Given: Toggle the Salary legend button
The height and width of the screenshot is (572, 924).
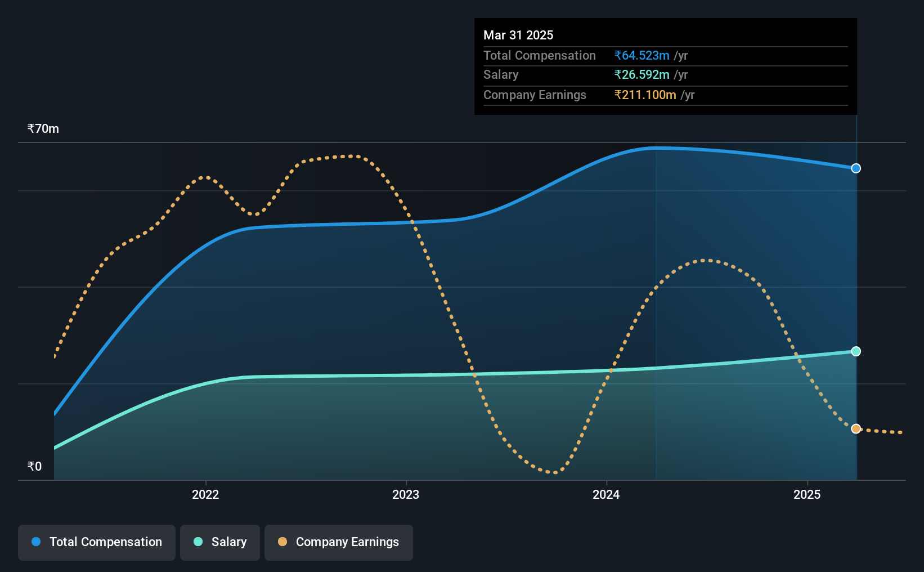Looking at the screenshot, I should coord(220,542).
